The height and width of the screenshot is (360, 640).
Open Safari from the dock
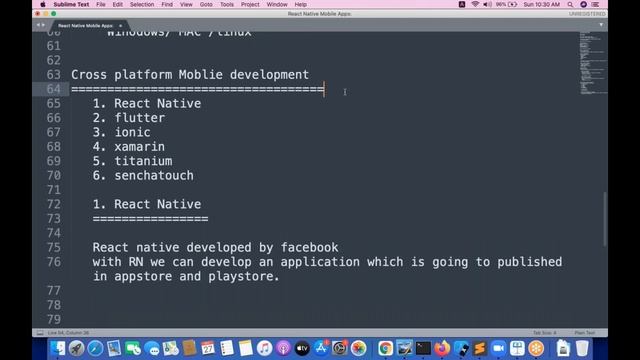click(x=96, y=348)
